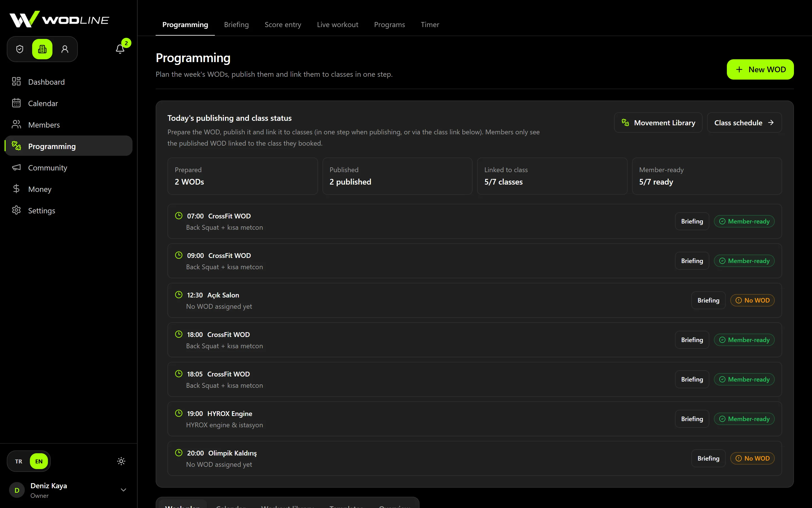Select the gym building role icon

click(42, 49)
